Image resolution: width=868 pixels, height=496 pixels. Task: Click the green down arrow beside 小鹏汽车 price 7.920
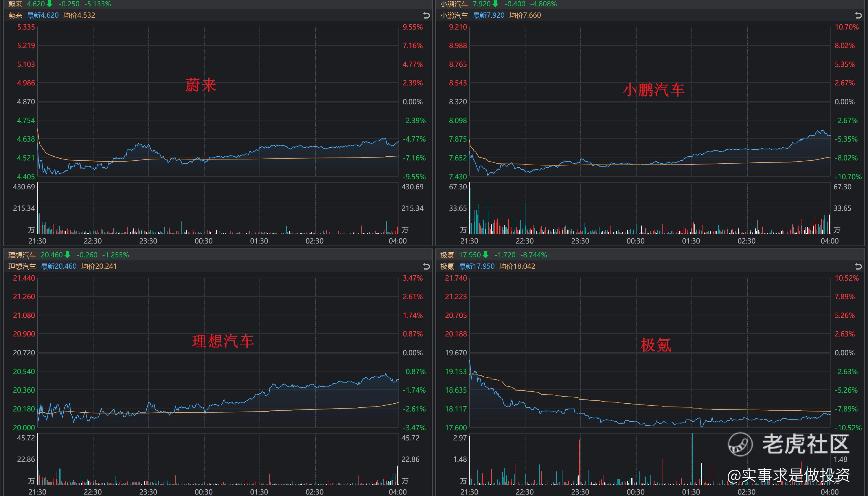[496, 4]
